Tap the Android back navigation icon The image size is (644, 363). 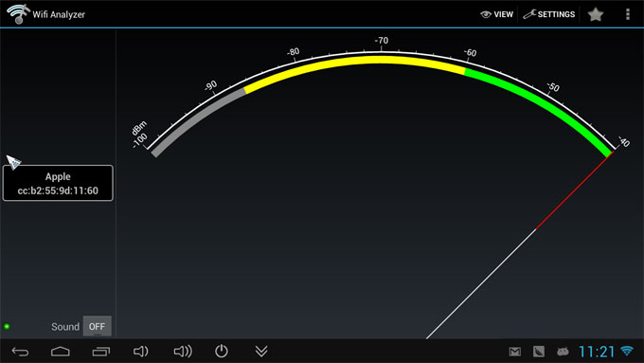point(20,352)
